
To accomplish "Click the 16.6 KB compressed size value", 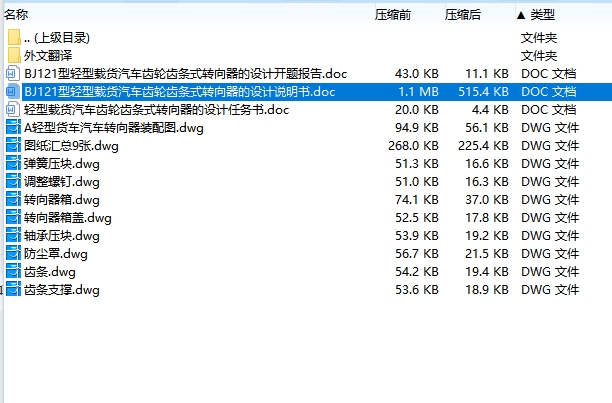I will (x=487, y=163).
